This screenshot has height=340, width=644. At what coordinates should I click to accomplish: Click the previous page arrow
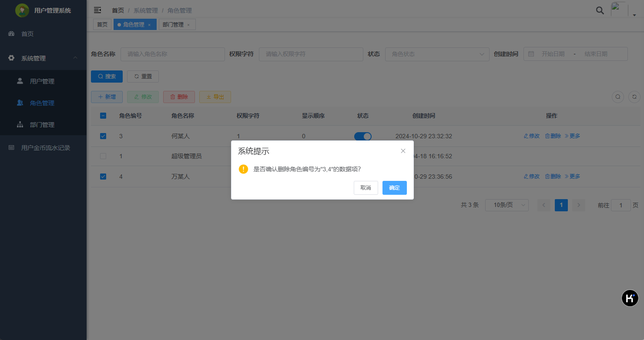tap(544, 205)
